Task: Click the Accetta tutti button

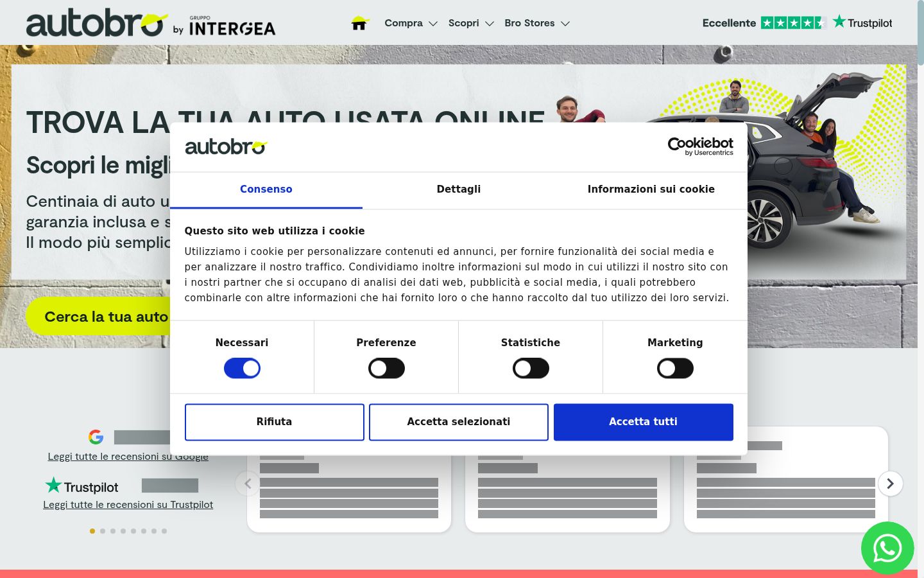Action: (x=644, y=422)
